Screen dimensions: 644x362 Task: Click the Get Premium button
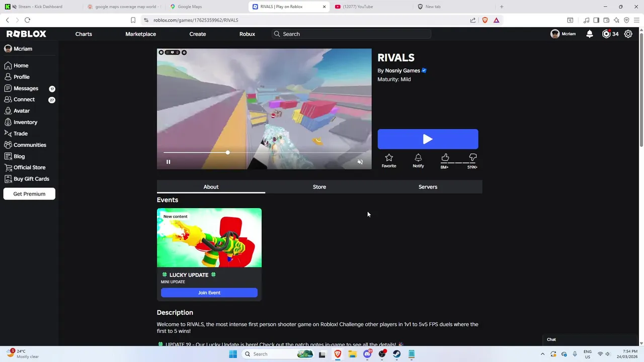29,194
